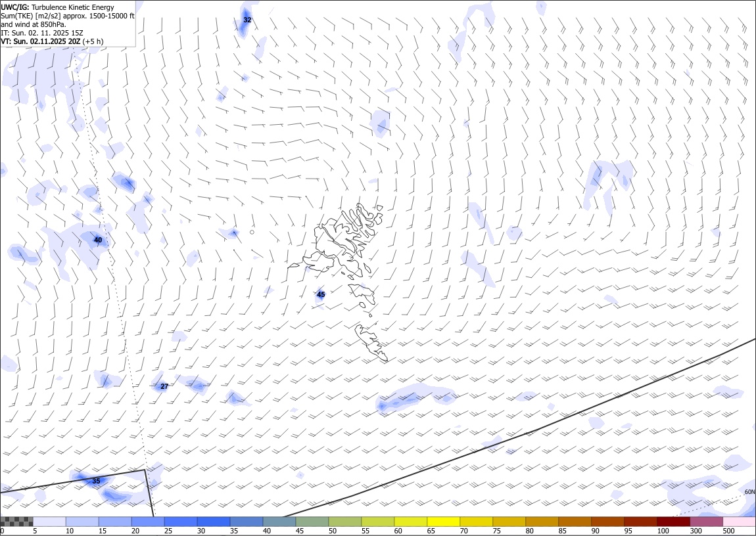
Task: Click the checkered 0–5 legend swatch
Action: point(17,522)
